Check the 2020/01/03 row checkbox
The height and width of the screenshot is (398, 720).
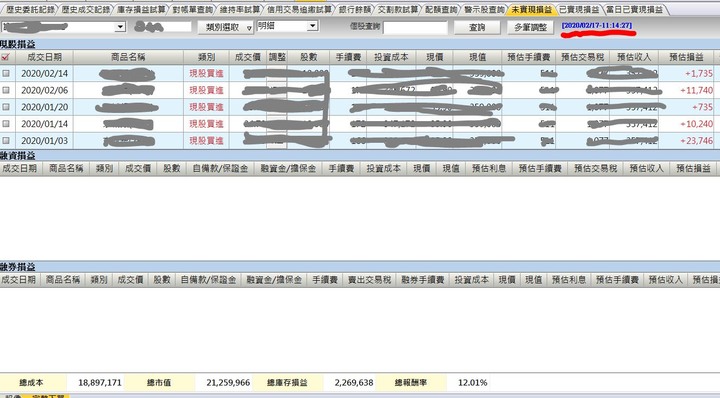[x=6, y=140]
